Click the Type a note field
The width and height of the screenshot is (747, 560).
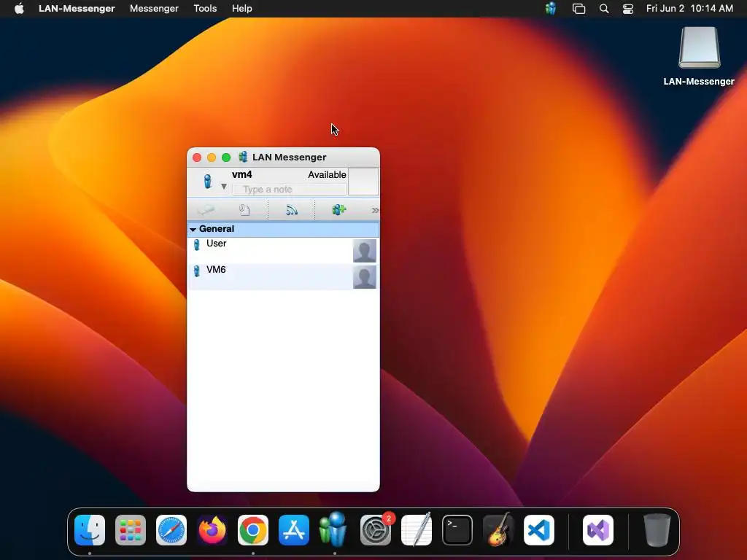[289, 189]
